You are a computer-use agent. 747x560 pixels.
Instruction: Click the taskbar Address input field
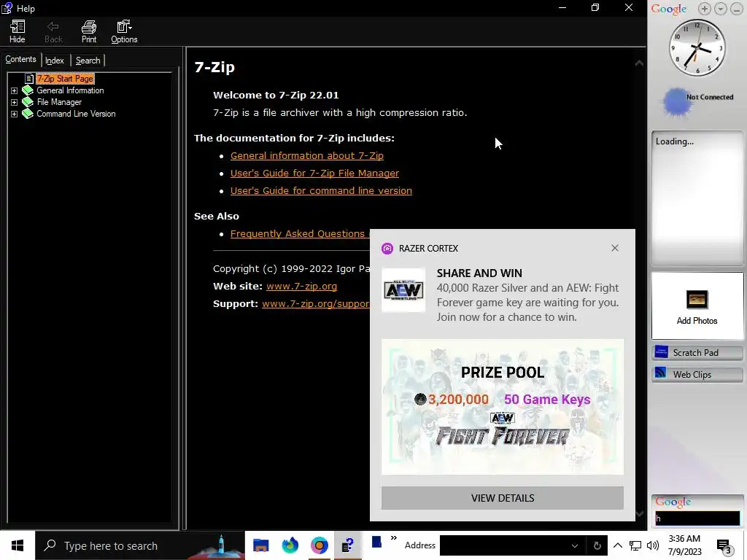pos(503,545)
